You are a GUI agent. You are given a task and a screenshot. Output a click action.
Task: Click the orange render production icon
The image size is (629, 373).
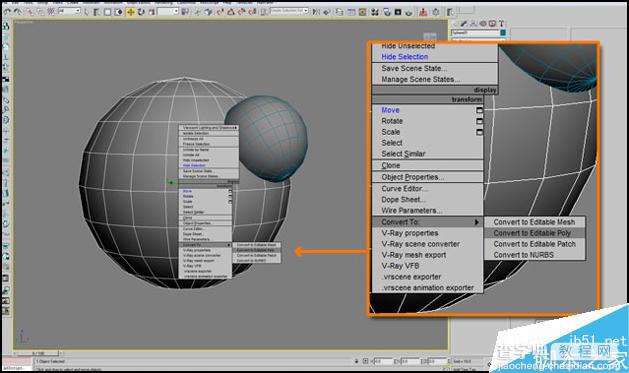pos(423,12)
